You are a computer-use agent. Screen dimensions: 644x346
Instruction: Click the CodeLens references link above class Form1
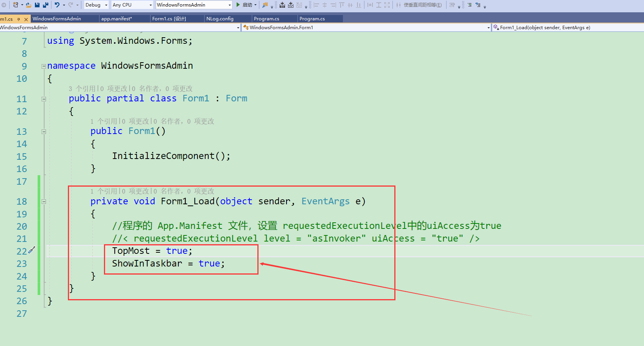pyautogui.click(x=82, y=89)
